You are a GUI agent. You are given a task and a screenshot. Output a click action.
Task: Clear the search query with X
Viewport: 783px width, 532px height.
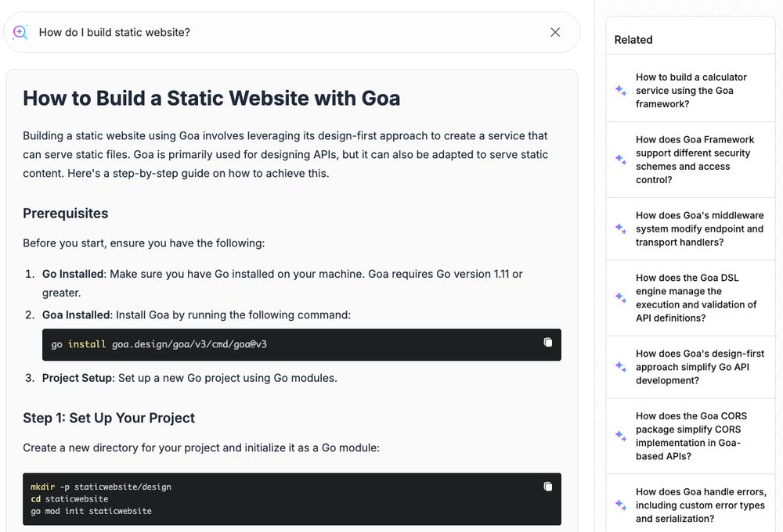(555, 32)
